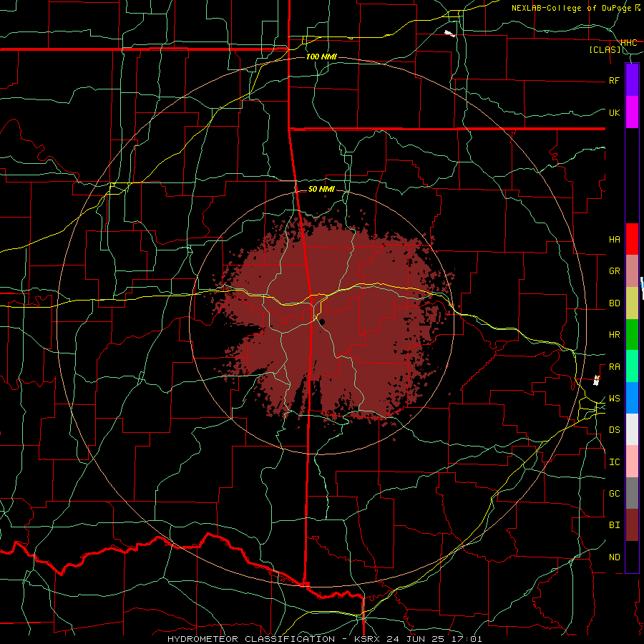Click the [CLAS] units label

pos(605,50)
